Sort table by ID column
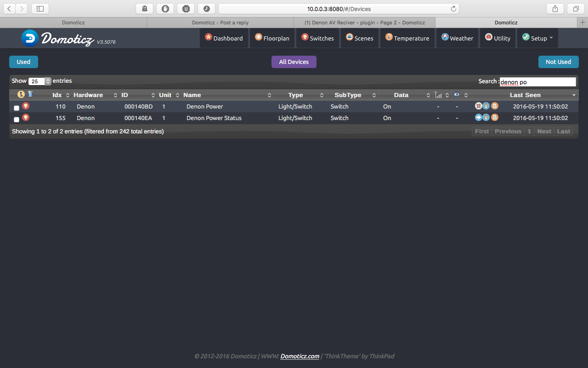Viewport: 588px width, 368px height. 138,95
